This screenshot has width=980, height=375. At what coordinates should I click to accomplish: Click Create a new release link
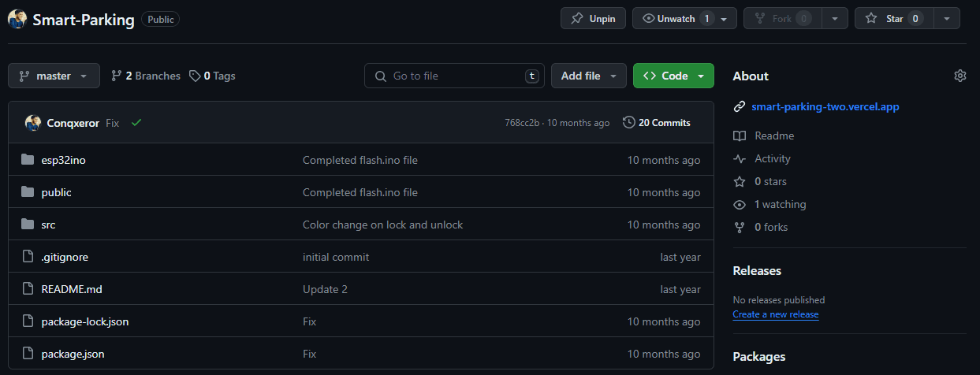776,314
